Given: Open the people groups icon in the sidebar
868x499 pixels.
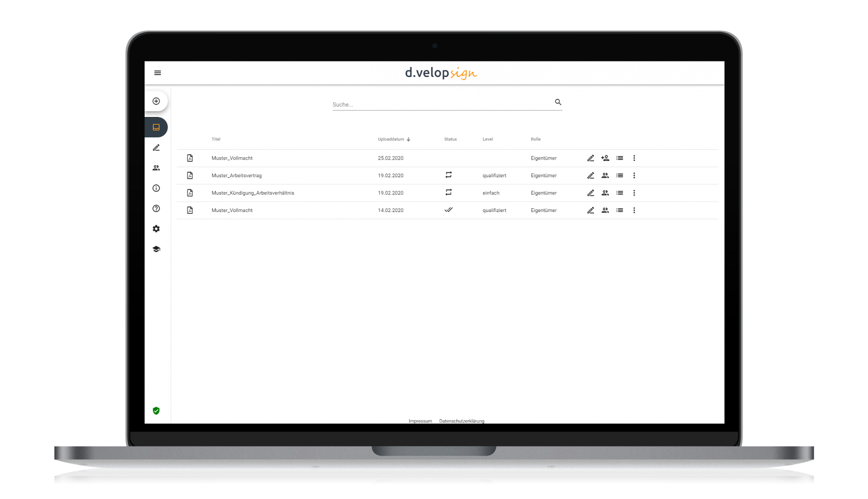Looking at the screenshot, I should click(x=156, y=168).
